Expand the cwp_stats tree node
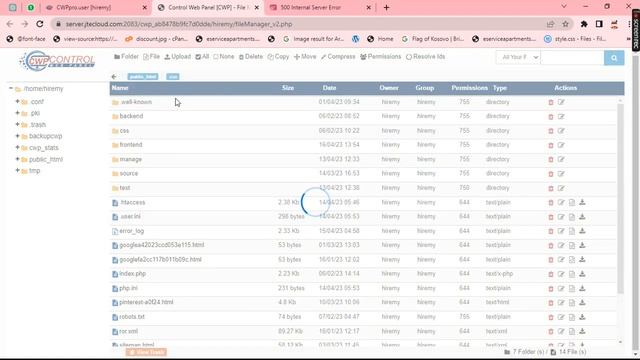 click(x=17, y=147)
